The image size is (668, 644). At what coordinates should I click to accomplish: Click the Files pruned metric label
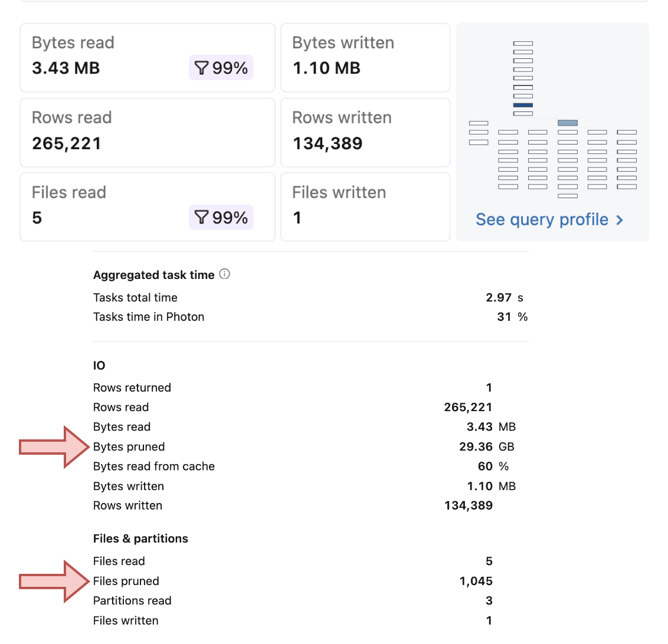[x=126, y=581]
